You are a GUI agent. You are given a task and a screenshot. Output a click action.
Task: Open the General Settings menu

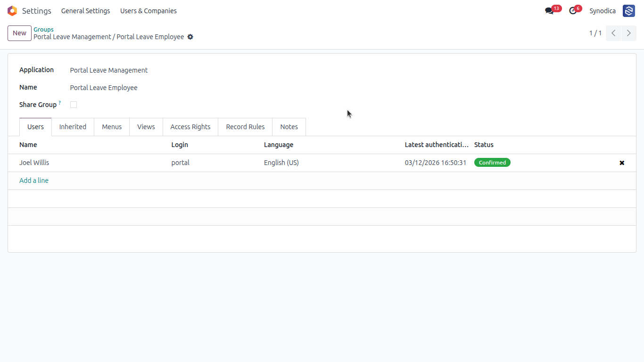click(86, 11)
